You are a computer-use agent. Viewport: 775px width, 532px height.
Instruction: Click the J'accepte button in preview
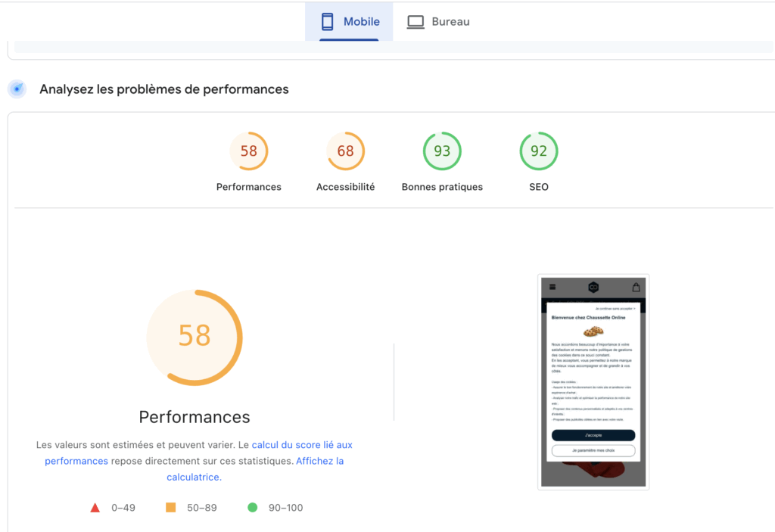(x=593, y=435)
